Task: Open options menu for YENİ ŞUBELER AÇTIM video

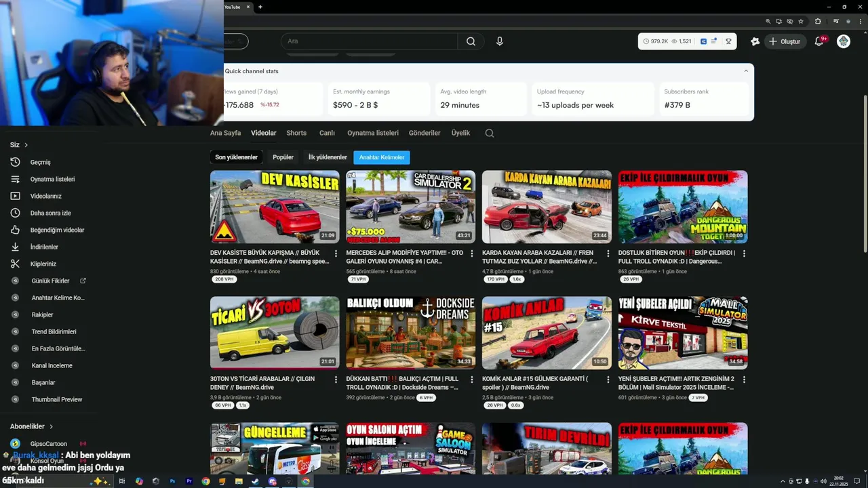Action: coord(744,380)
